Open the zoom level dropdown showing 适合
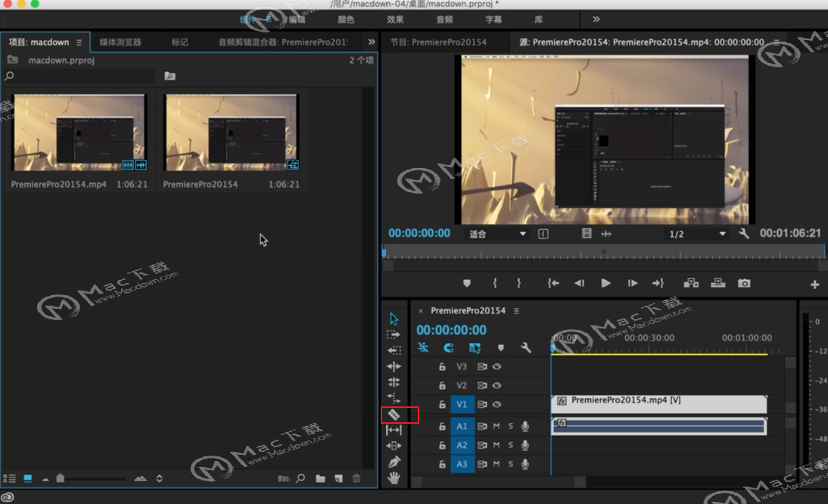The height and width of the screenshot is (504, 828). 497,234
